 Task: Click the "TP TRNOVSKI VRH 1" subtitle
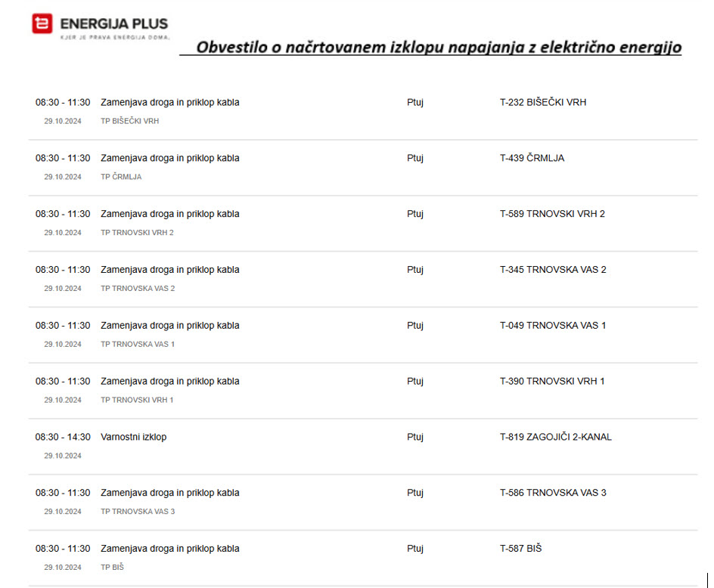pos(137,400)
